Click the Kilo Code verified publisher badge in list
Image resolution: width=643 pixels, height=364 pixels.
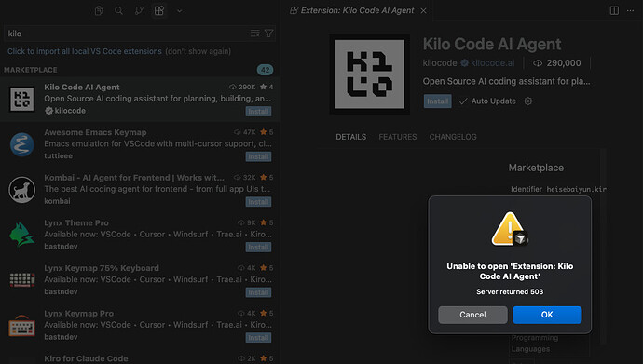coord(48,111)
